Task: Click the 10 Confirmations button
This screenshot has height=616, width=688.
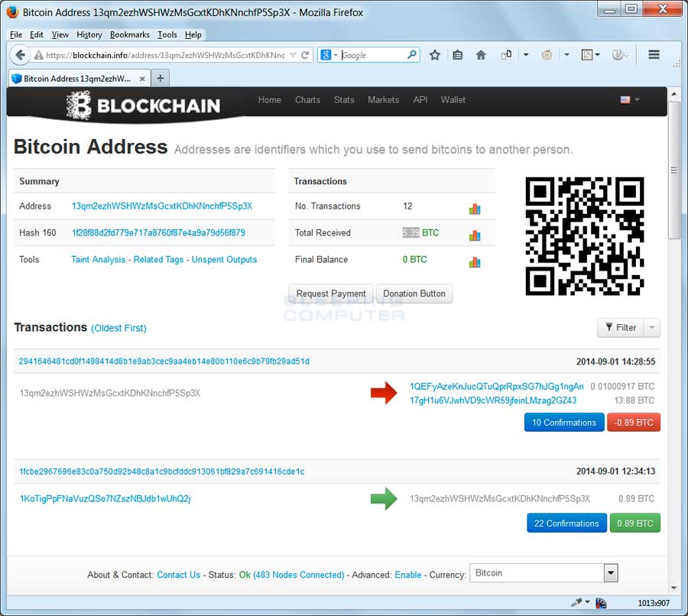Action: point(564,422)
